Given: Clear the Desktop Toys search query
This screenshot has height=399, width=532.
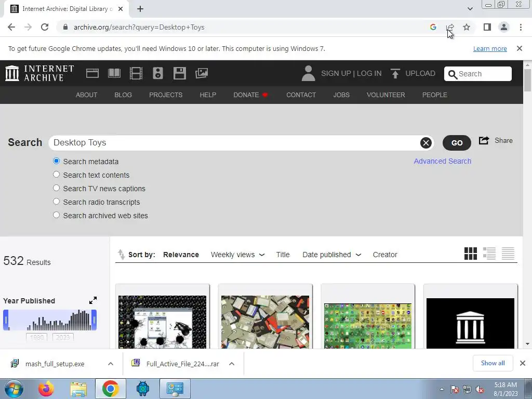Looking at the screenshot, I should 426,143.
